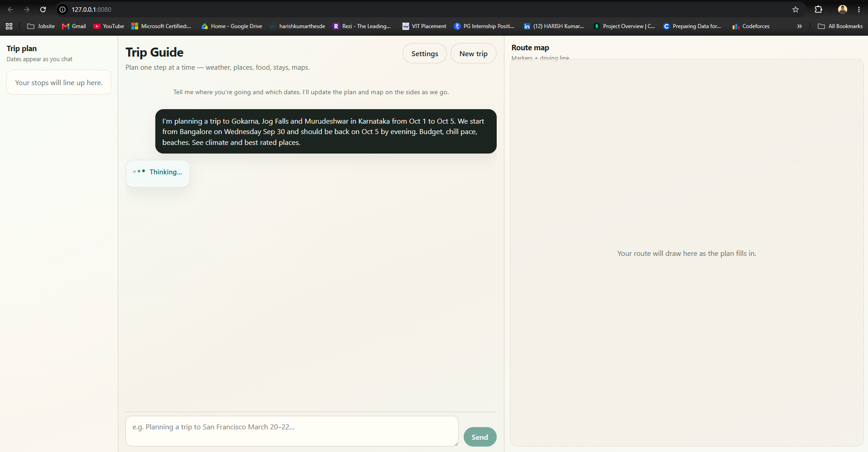Open the browser extensions puzzle icon
The image size is (868, 452).
tap(818, 10)
